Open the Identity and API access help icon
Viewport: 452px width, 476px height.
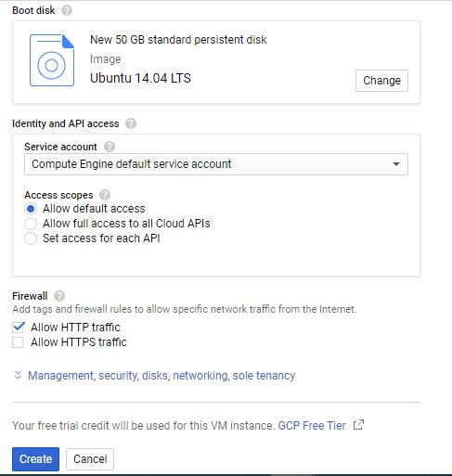(131, 123)
